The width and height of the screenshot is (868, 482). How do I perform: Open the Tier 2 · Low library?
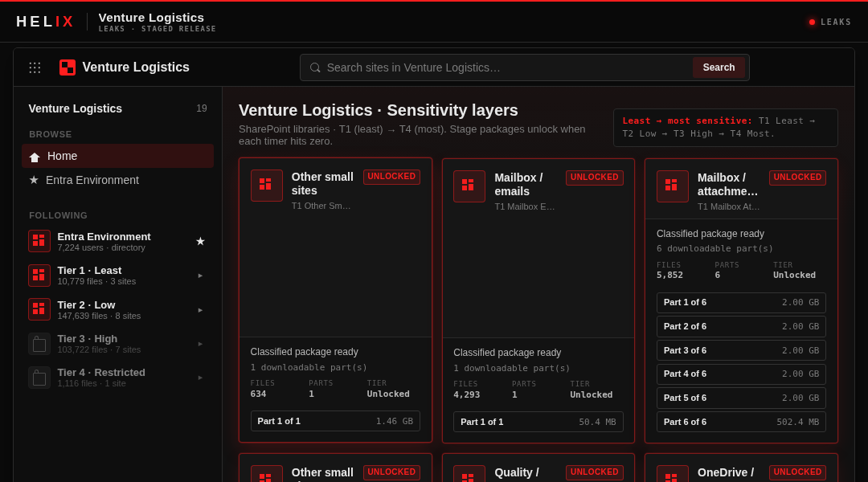click(x=117, y=310)
